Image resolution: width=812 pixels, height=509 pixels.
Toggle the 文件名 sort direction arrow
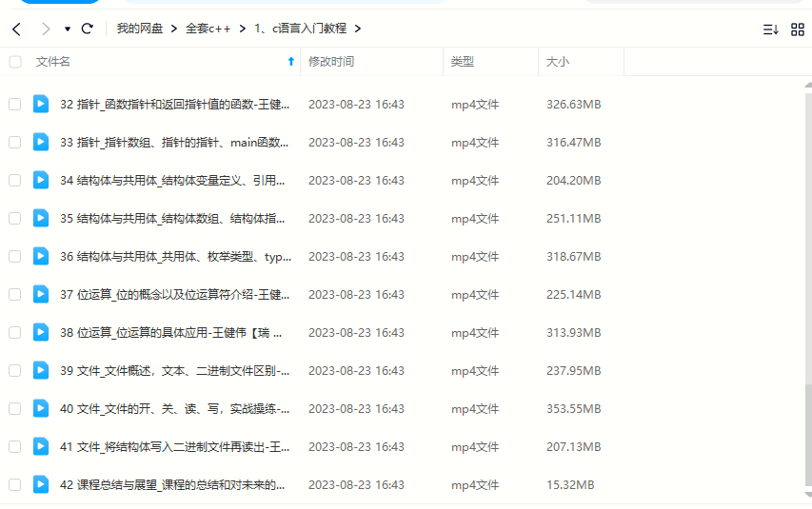tap(290, 62)
